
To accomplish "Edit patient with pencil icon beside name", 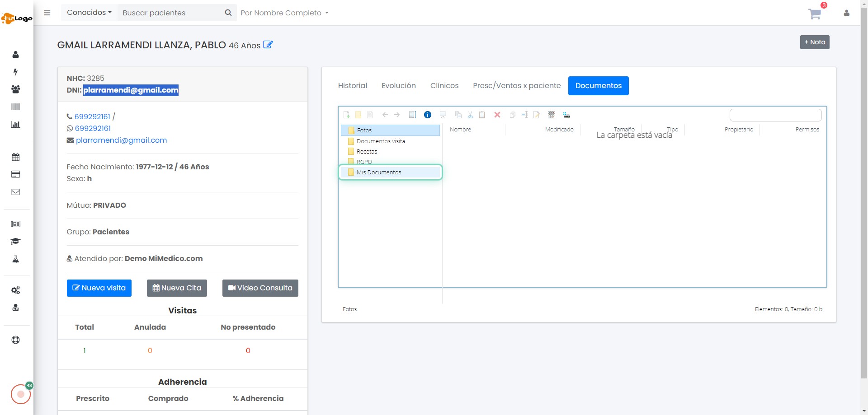I will (x=268, y=45).
